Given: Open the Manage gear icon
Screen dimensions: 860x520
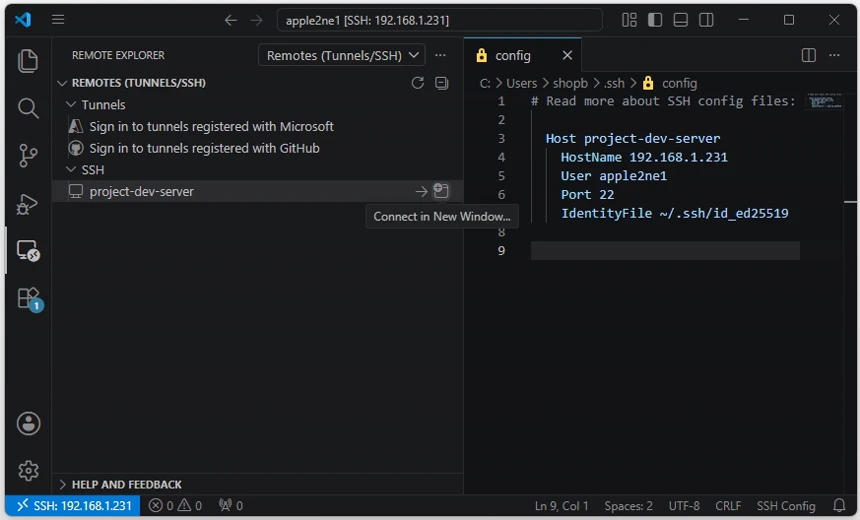Looking at the screenshot, I should (x=29, y=470).
